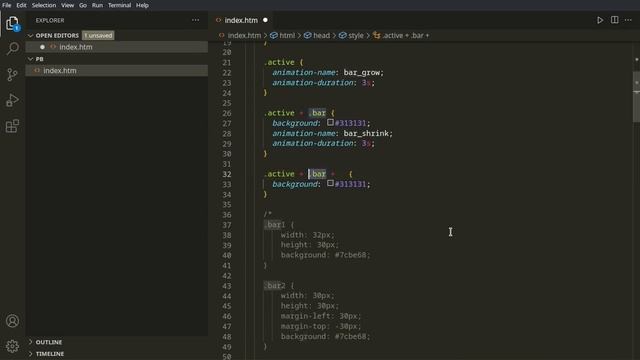Click line number 26 in the gutter

coord(227,113)
